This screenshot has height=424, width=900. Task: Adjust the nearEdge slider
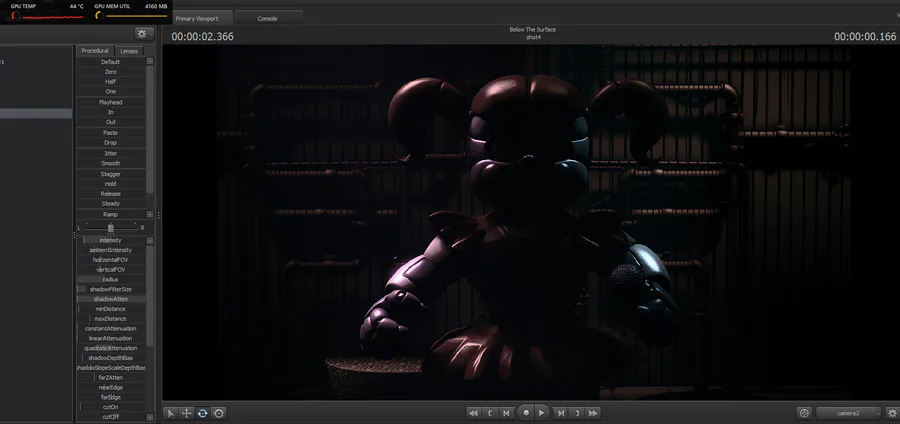tap(111, 387)
